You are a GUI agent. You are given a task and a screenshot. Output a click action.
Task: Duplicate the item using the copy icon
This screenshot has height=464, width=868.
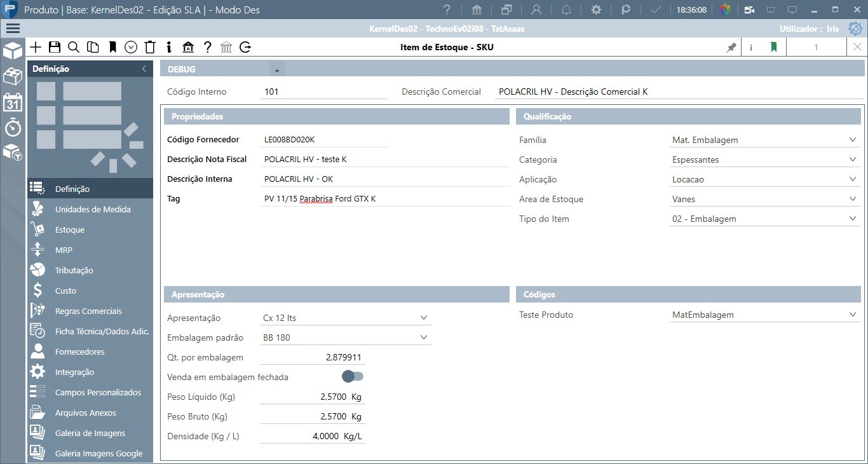[x=93, y=47]
